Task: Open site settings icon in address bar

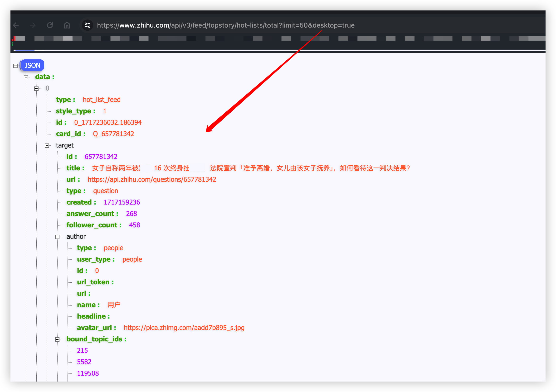Action: click(x=88, y=25)
